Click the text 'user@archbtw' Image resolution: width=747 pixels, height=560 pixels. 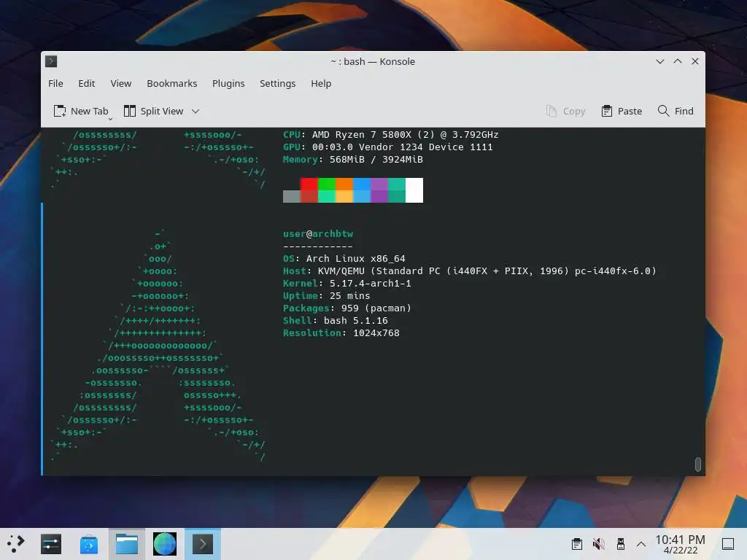318,234
